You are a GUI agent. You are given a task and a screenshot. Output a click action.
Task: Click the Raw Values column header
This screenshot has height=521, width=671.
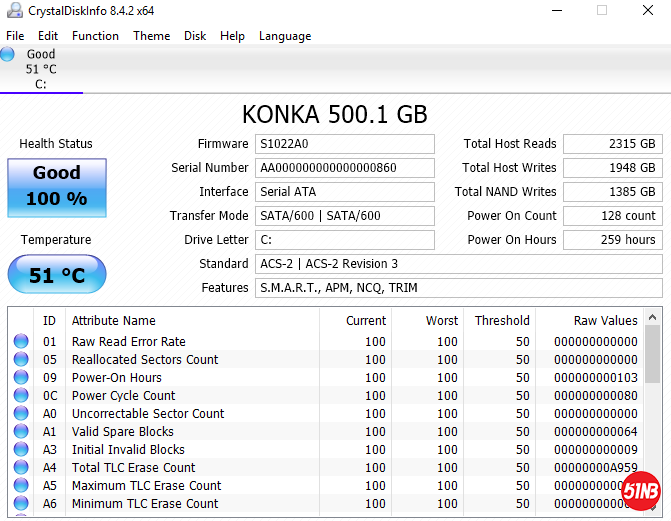click(606, 321)
